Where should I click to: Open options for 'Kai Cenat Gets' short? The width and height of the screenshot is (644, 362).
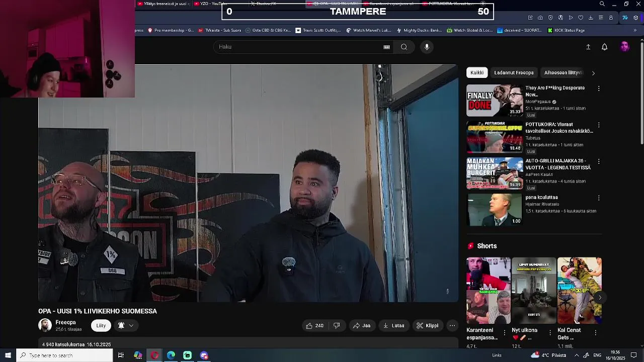(596, 333)
